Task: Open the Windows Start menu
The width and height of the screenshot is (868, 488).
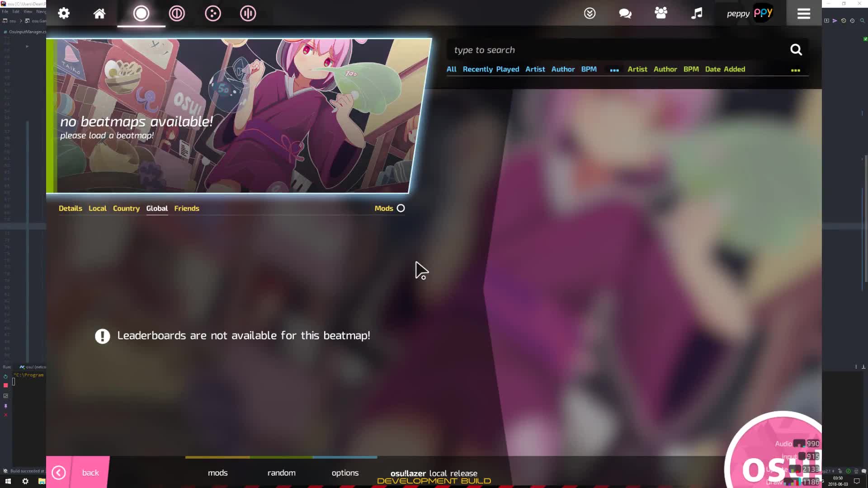Action: 8,481
